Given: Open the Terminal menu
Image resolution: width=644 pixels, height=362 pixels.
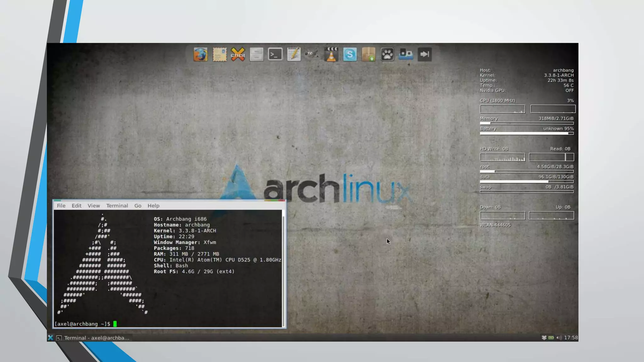Looking at the screenshot, I should click(117, 206).
